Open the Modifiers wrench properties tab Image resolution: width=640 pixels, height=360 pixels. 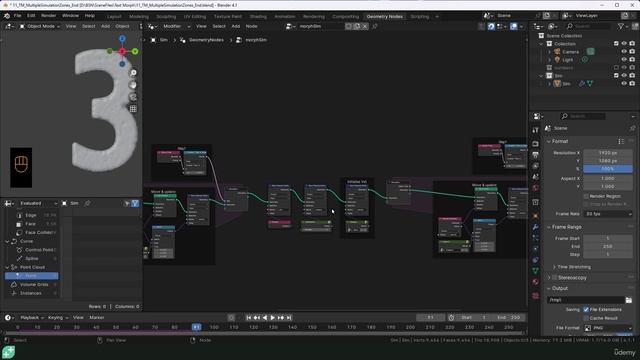(x=536, y=227)
